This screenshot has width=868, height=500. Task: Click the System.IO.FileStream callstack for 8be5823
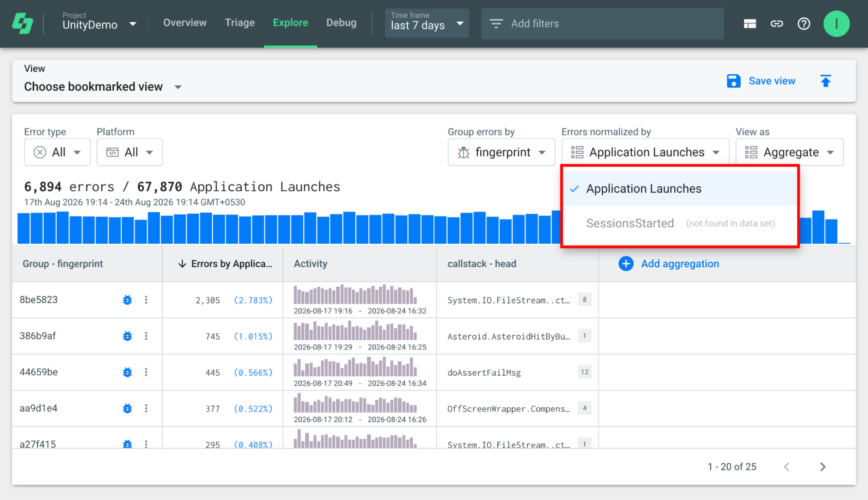[509, 300]
